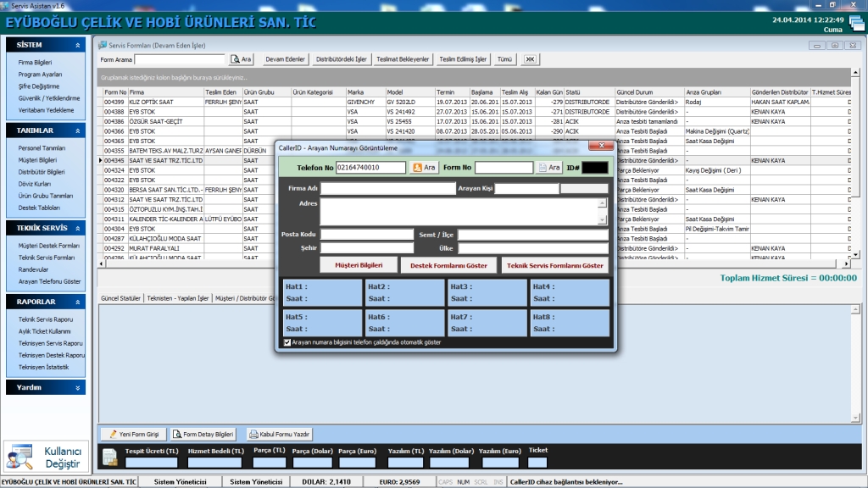Click the Tespit Ücreti (TL) field
868x488 pixels.
point(151,463)
